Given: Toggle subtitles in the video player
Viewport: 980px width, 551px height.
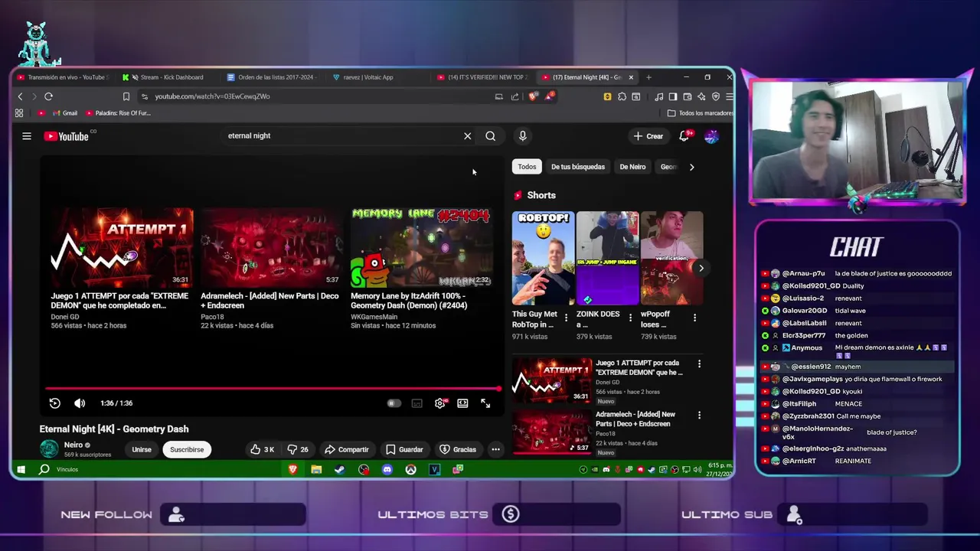Looking at the screenshot, I should point(416,403).
